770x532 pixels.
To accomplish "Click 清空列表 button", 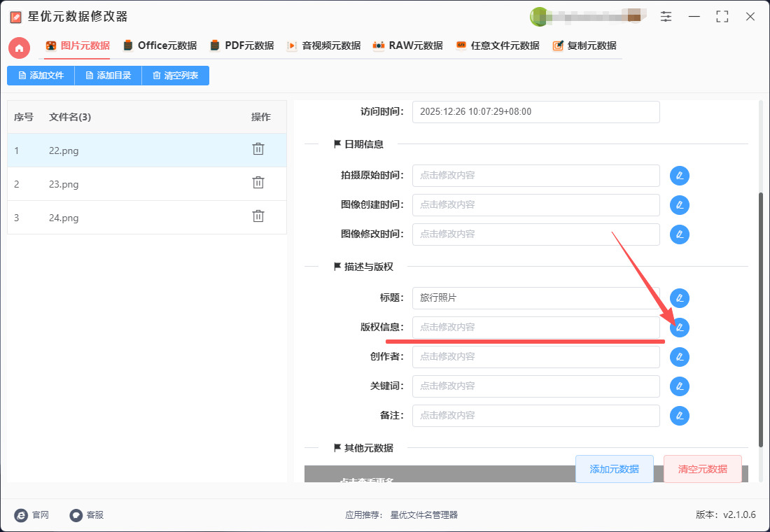I will (175, 76).
